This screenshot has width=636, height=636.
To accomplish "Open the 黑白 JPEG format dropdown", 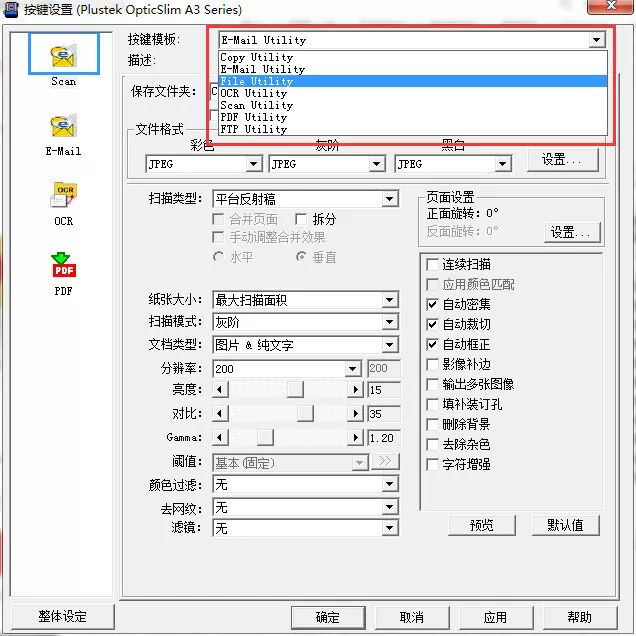I will pos(503,164).
